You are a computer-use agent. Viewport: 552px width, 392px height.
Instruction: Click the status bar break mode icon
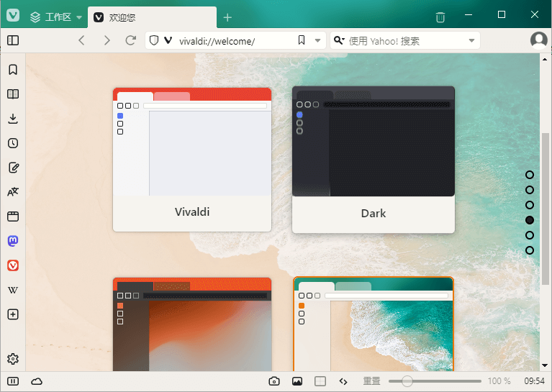click(13, 381)
